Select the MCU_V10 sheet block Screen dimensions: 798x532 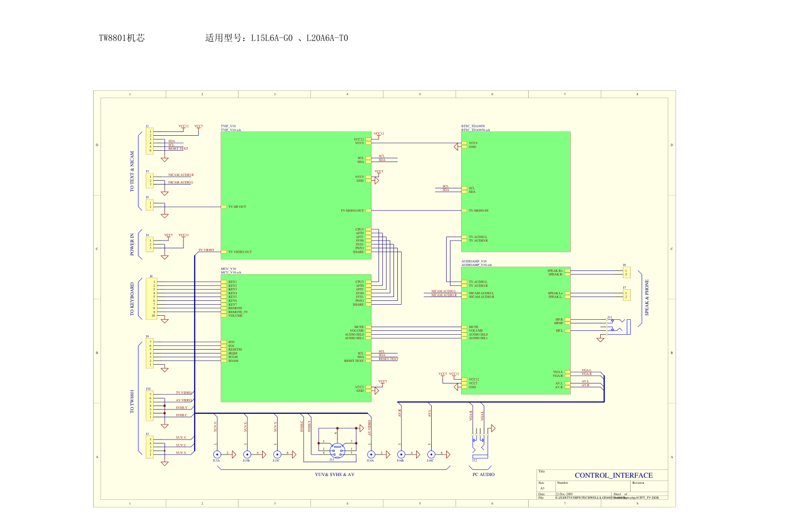click(296, 338)
